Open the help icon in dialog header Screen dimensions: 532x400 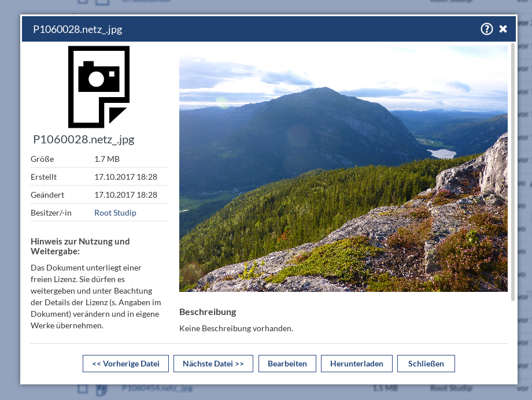(486, 29)
